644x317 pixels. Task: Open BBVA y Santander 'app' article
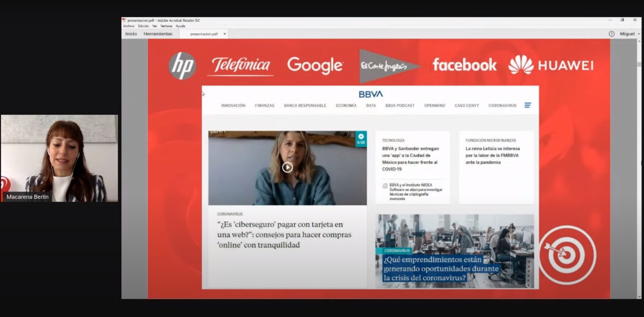(x=410, y=159)
